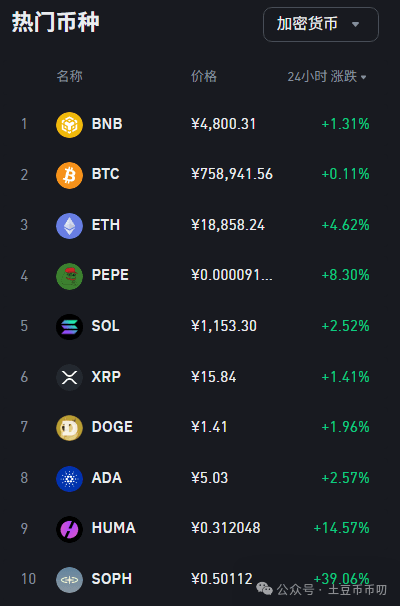Select the XRP coin icon
The width and height of the screenshot is (400, 606).
click(x=70, y=377)
